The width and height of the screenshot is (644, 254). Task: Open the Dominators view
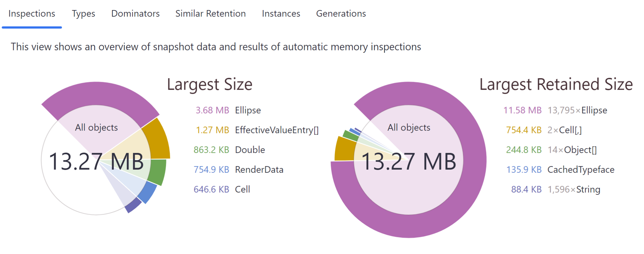coord(135,13)
